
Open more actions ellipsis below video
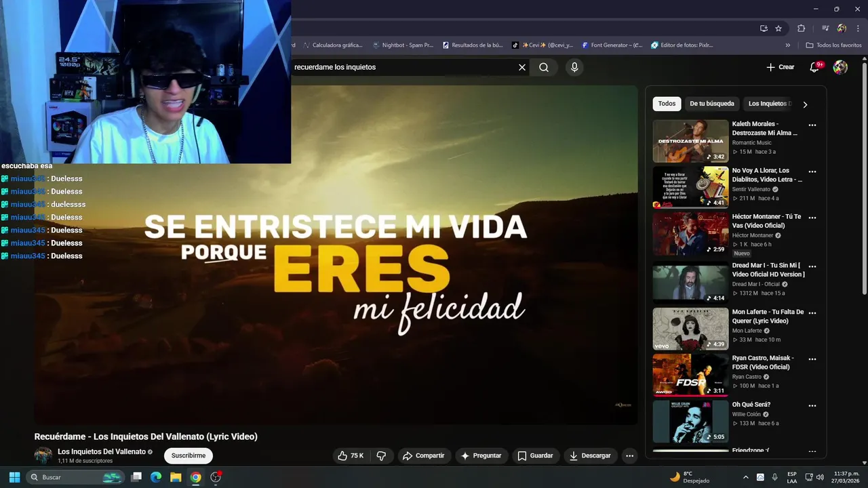click(x=629, y=455)
